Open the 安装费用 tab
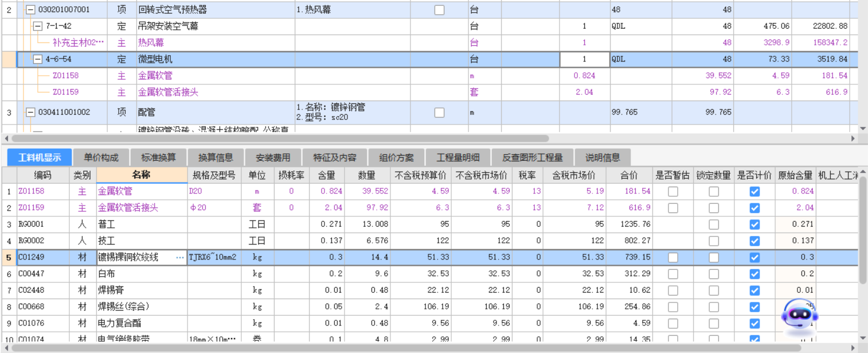The width and height of the screenshot is (868, 353). pyautogui.click(x=273, y=157)
